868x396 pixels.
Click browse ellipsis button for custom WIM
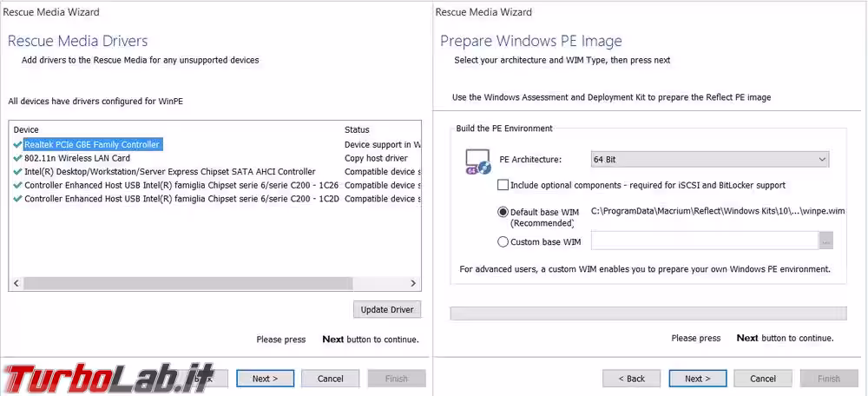(x=825, y=241)
